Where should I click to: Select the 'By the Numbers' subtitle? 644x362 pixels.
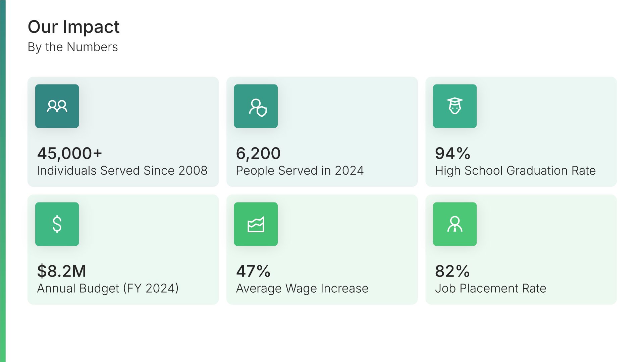(73, 47)
